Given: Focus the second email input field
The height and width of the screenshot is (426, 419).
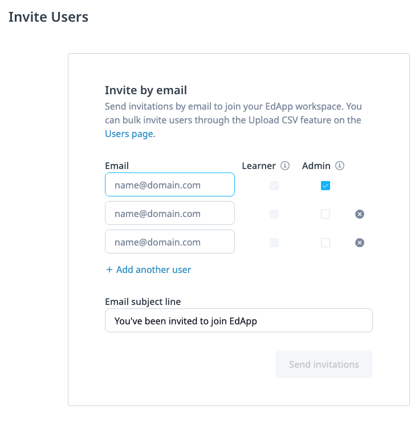Looking at the screenshot, I should pos(170,213).
